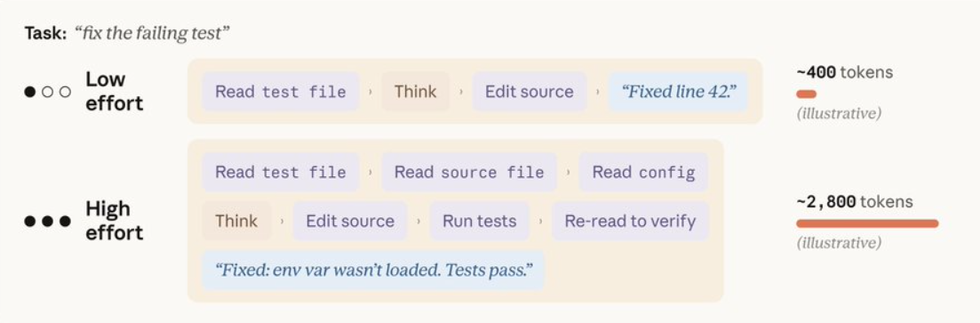Click Edit source chip in Low effort row
Screen dimensions: 980x323
coord(530,92)
